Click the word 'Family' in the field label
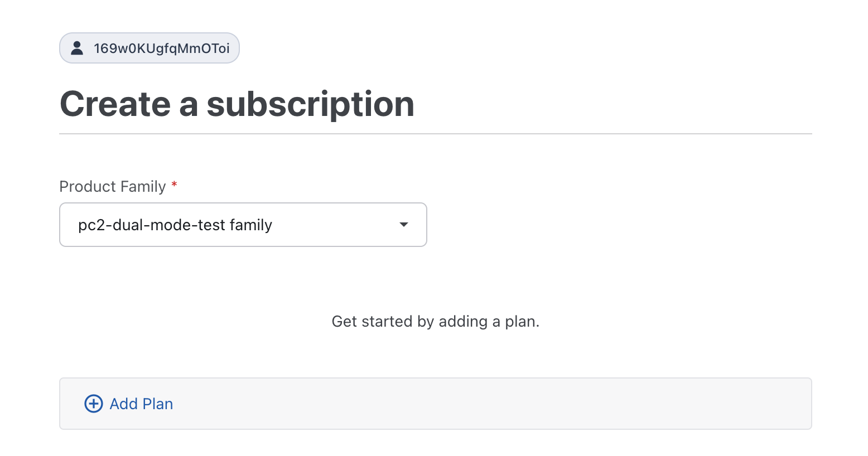The height and width of the screenshot is (456, 868). tap(143, 186)
